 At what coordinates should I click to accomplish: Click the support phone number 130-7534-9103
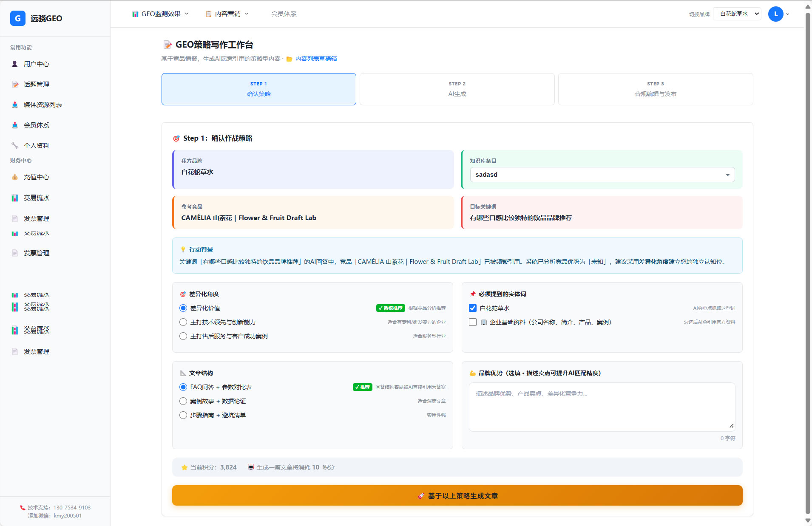click(72, 507)
